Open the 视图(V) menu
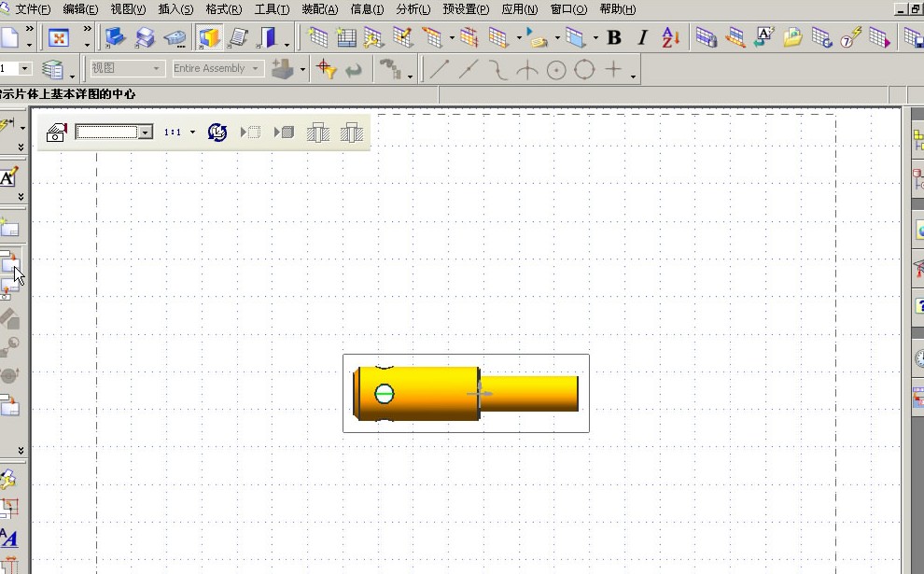Viewport: 924px width, 574px height. coord(129,9)
